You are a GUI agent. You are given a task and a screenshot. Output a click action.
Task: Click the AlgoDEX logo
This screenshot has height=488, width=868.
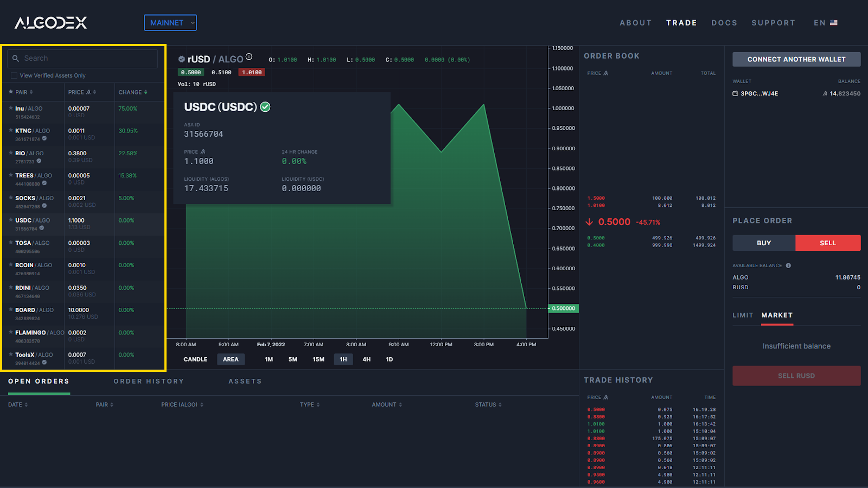coord(50,23)
